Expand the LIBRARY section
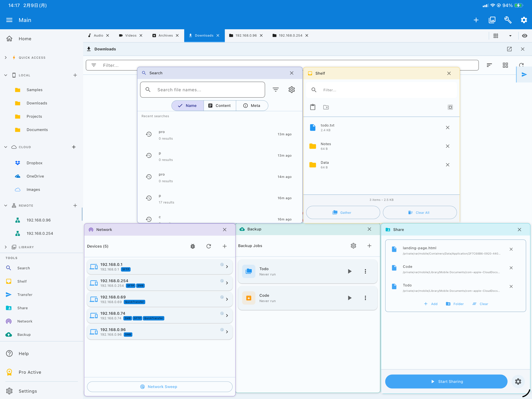 6,247
